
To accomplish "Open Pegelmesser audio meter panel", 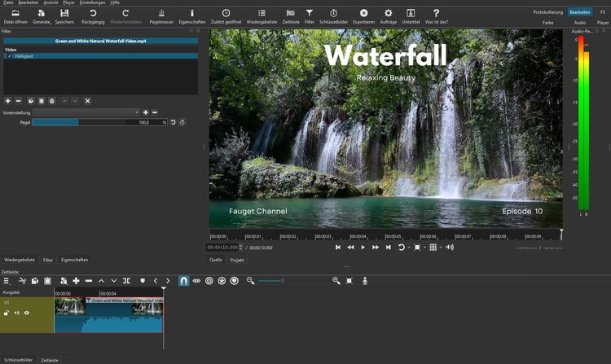I will pyautogui.click(x=161, y=17).
